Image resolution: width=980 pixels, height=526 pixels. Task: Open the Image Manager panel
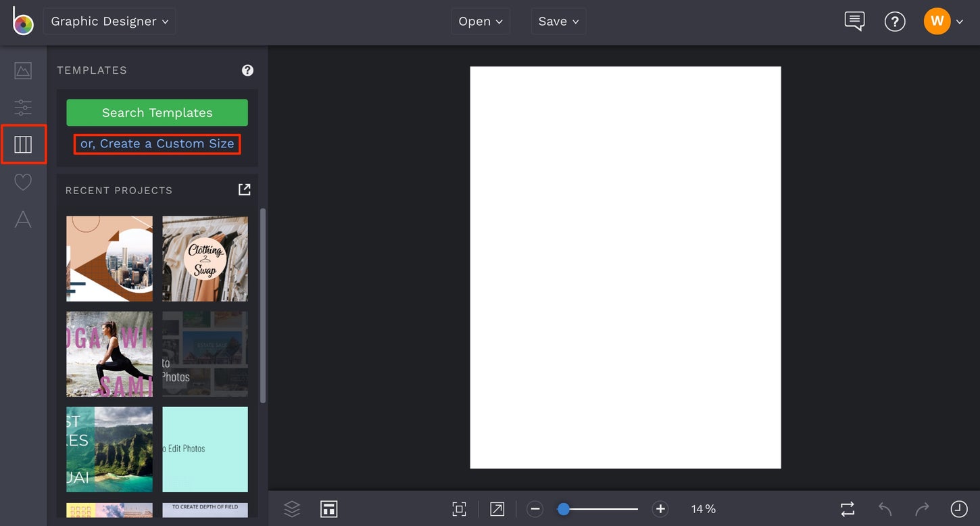[x=22, y=70]
